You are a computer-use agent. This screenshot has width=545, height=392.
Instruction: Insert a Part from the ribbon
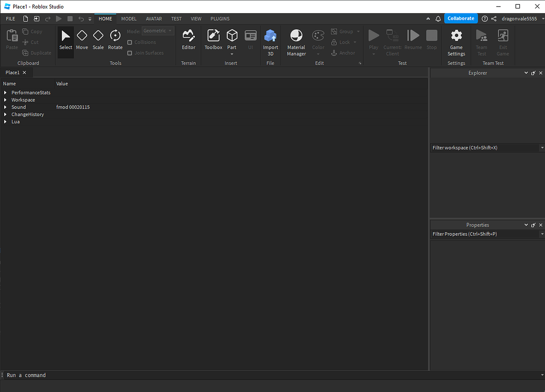[x=232, y=39]
